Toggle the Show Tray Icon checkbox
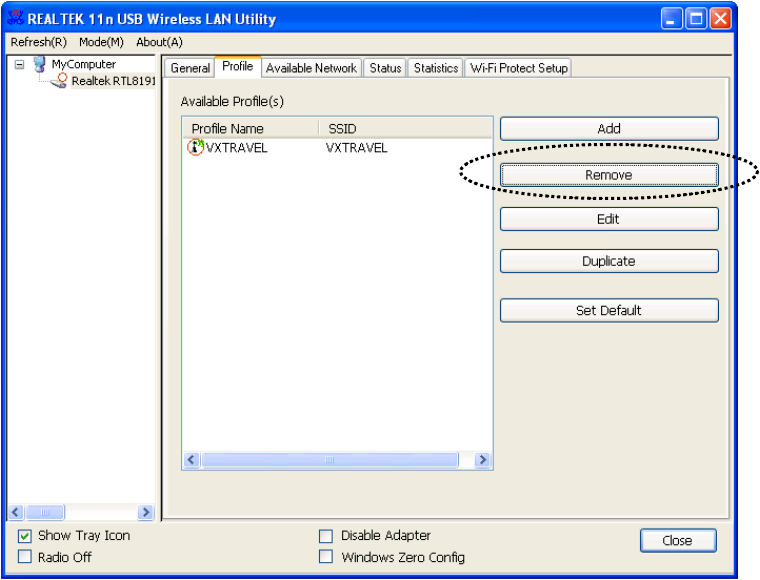760x580 pixels. tap(25, 536)
